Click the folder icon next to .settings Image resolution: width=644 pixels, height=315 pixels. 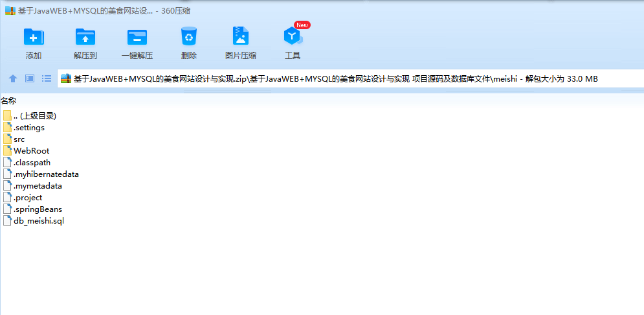tap(7, 128)
